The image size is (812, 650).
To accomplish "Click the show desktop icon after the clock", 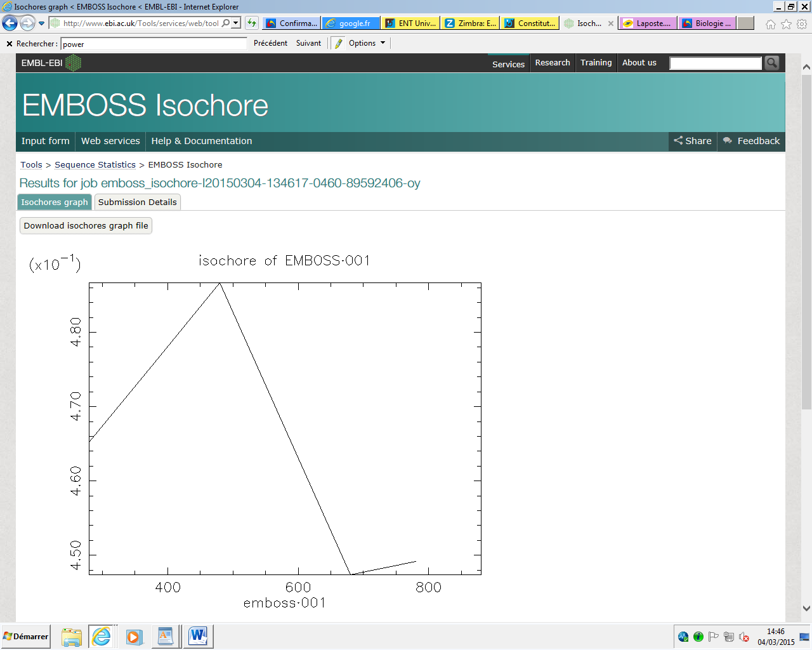I will [804, 637].
